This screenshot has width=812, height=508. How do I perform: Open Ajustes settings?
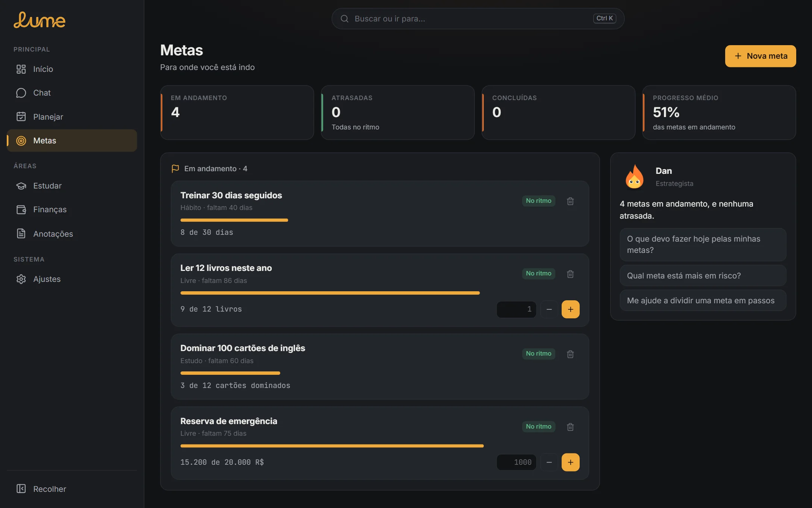(72, 279)
